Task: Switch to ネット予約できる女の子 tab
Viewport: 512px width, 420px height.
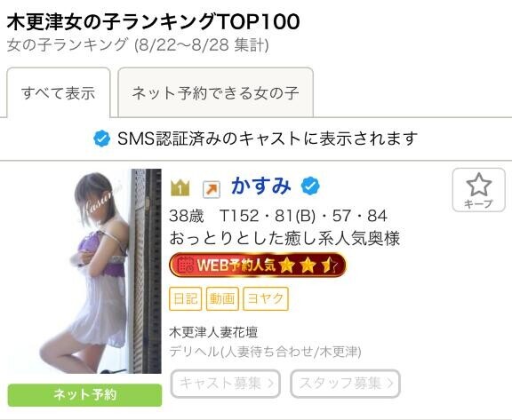Action: pyautogui.click(x=215, y=92)
